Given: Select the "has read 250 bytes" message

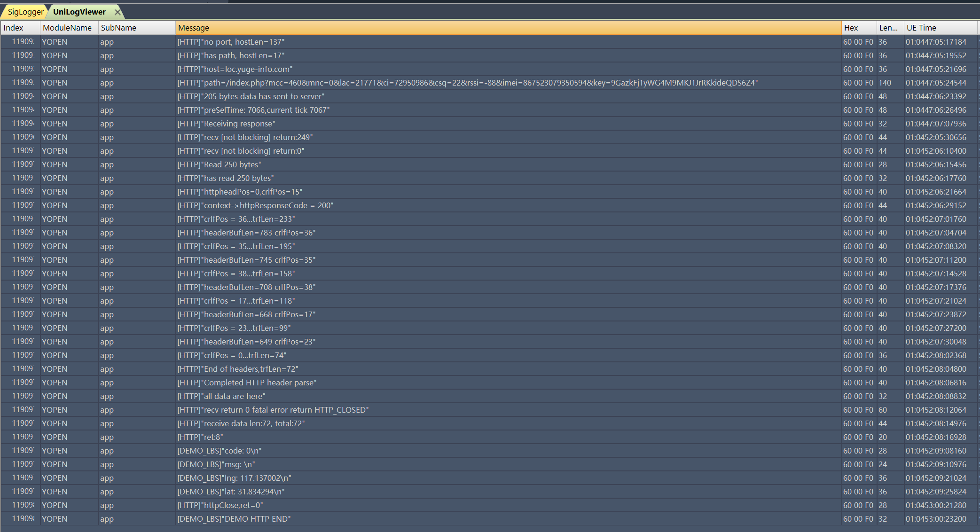Looking at the screenshot, I should [x=489, y=178].
